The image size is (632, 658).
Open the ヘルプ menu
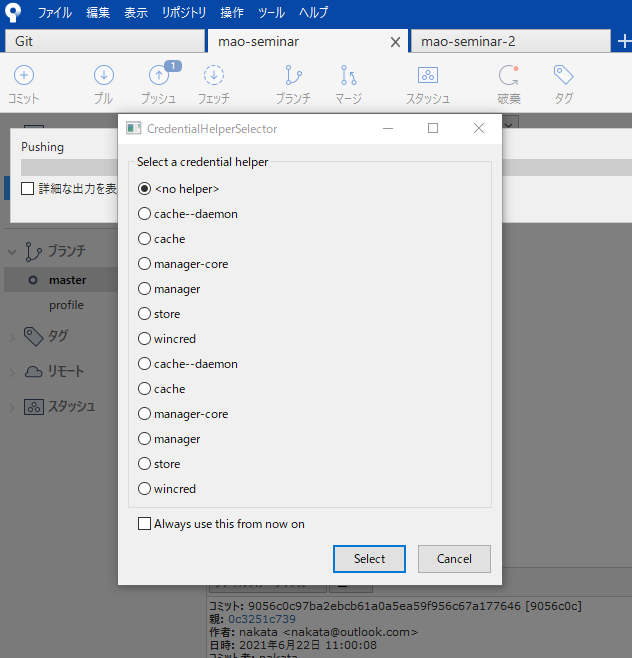pyautogui.click(x=313, y=13)
